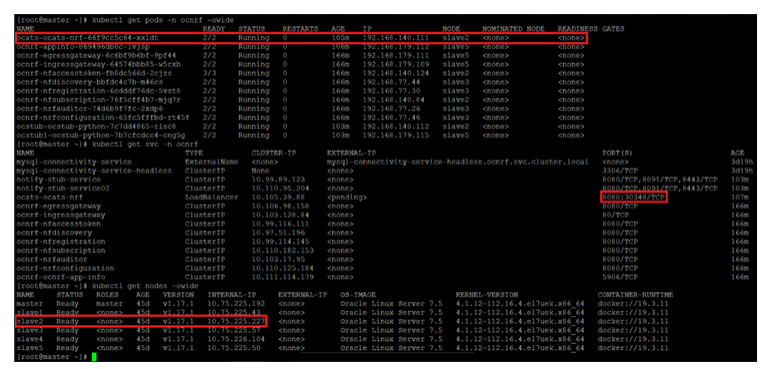The image size is (763, 369).
Task: Click pod ocnrf-nfdiscovery-bbfdc4c7b-m46cs
Action: (x=90, y=82)
